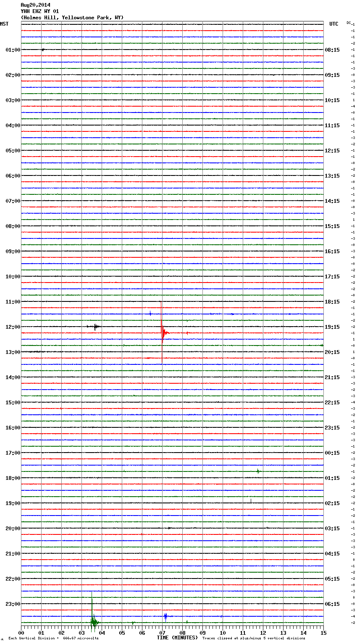
Task: Click the 06:15 UTC time label
Action: [x=332, y=604]
